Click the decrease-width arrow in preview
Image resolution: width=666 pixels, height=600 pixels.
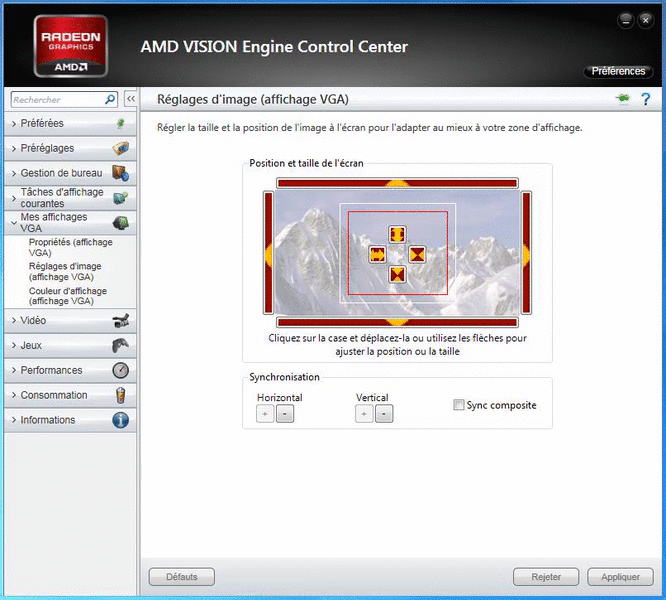coord(417,254)
